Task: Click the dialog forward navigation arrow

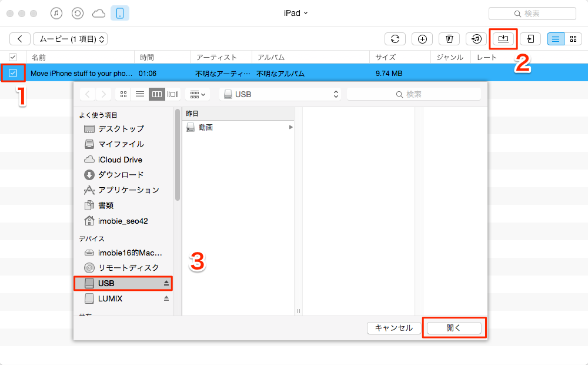Action: 103,94
